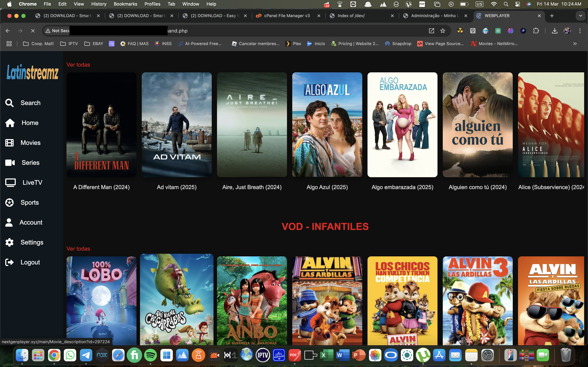The image size is (588, 367).
Task: Toggle the bookmark star in the address bar
Action: [443, 31]
